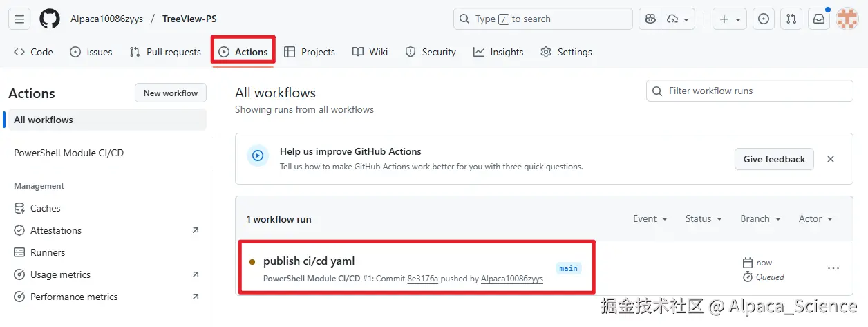Open the Insights tab
868x327 pixels.
[x=498, y=52]
